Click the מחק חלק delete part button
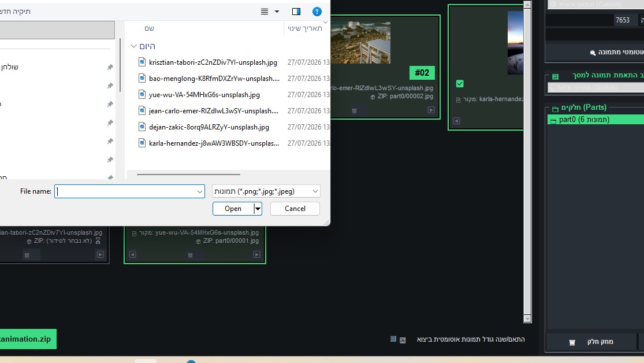This screenshot has width=644, height=363. tap(591, 342)
